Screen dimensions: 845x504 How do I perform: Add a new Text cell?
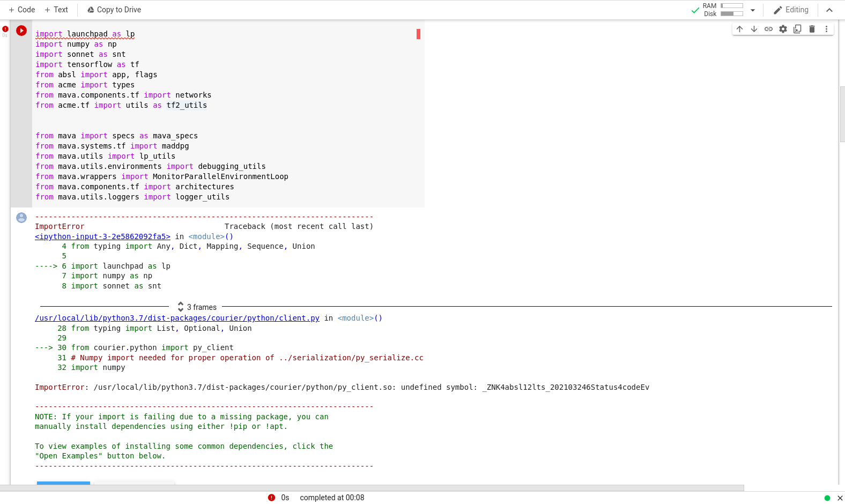pyautogui.click(x=56, y=10)
